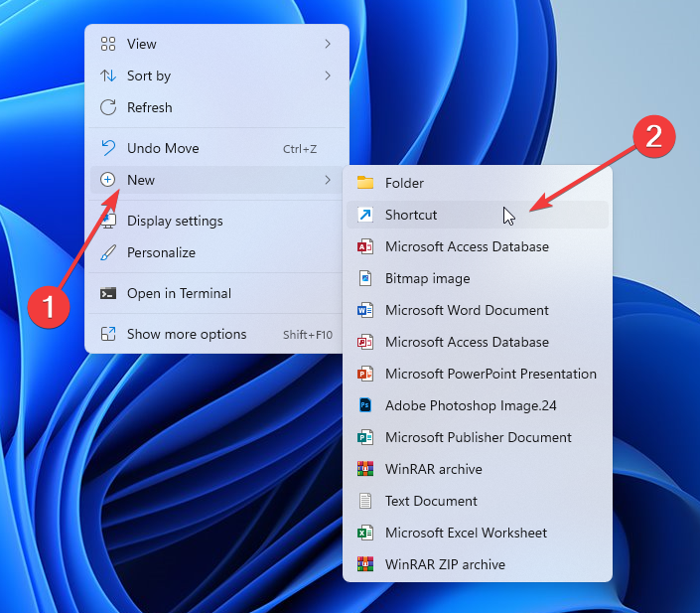Click the WinRAR ZIP archive icon

365,564
